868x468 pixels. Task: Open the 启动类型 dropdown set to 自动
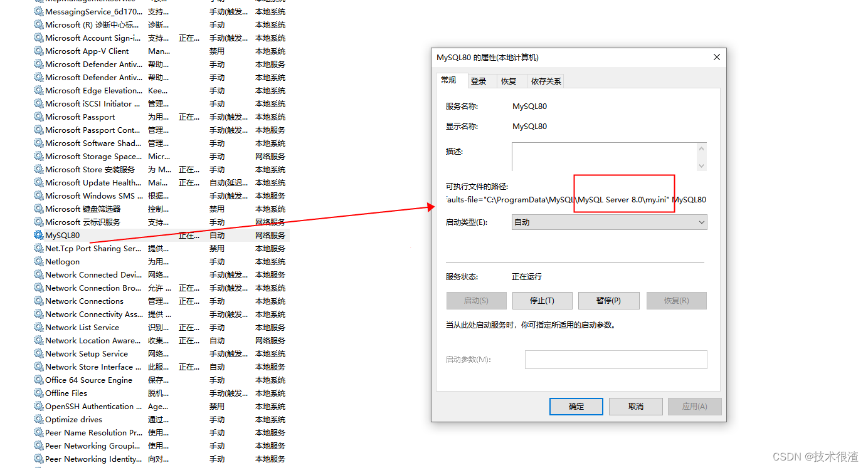(609, 222)
